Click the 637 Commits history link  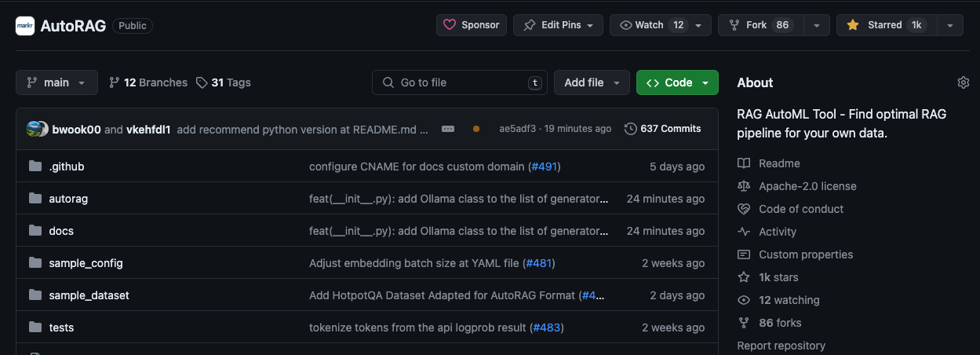pyautogui.click(x=662, y=129)
